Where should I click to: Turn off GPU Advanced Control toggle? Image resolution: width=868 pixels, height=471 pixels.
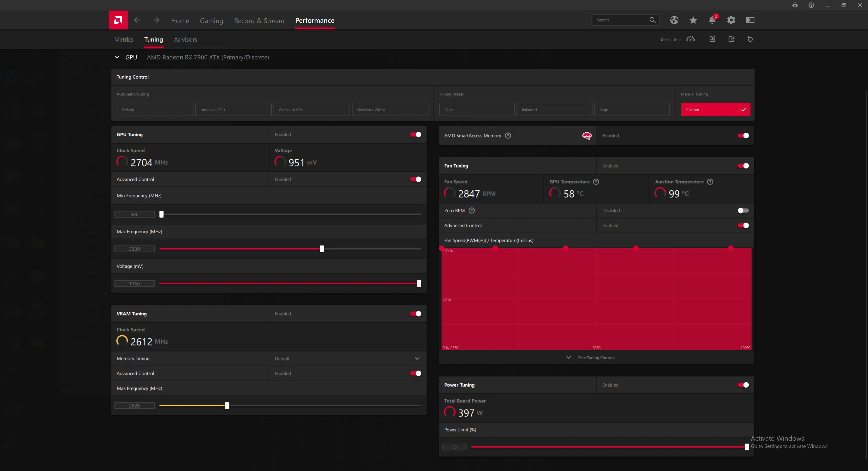[x=415, y=179]
